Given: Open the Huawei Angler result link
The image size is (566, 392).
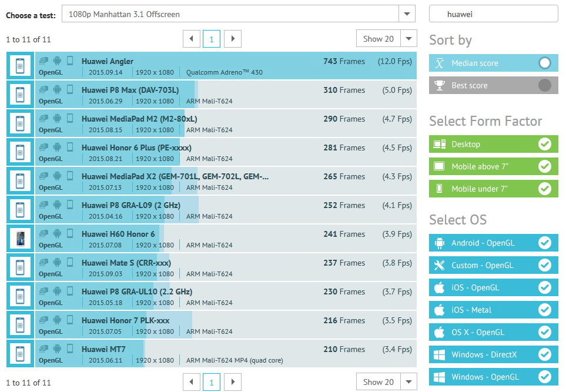Looking at the screenshot, I should point(108,61).
